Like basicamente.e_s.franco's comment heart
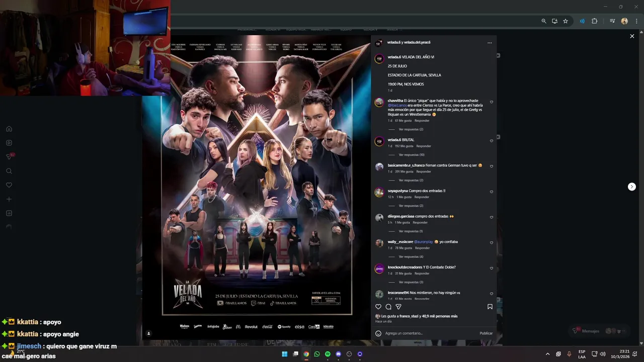The width and height of the screenshot is (644, 362). pos(492,166)
